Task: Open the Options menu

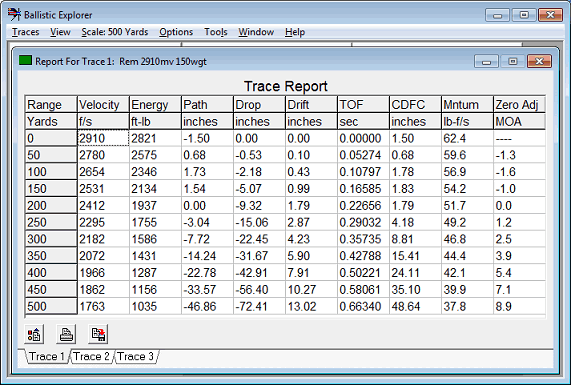Action: 176,32
